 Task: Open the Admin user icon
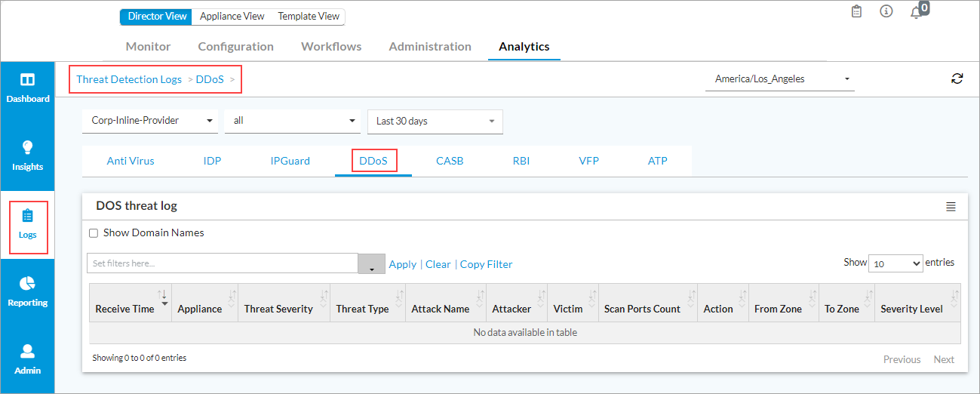tap(27, 352)
